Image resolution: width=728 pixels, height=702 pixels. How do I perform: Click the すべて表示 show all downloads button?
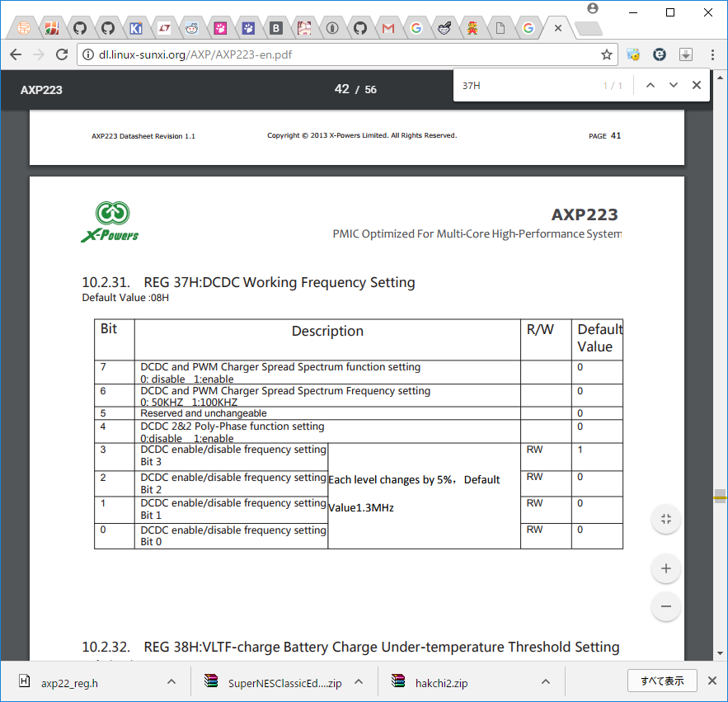click(662, 681)
